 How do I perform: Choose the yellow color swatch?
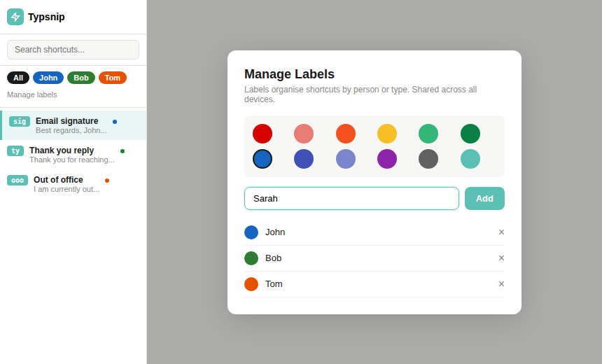[387, 134]
